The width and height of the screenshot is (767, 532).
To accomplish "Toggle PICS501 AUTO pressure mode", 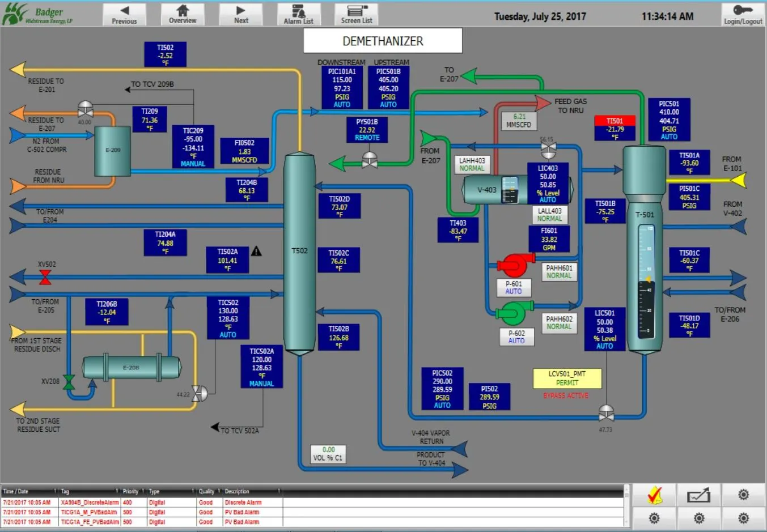I will [x=669, y=136].
